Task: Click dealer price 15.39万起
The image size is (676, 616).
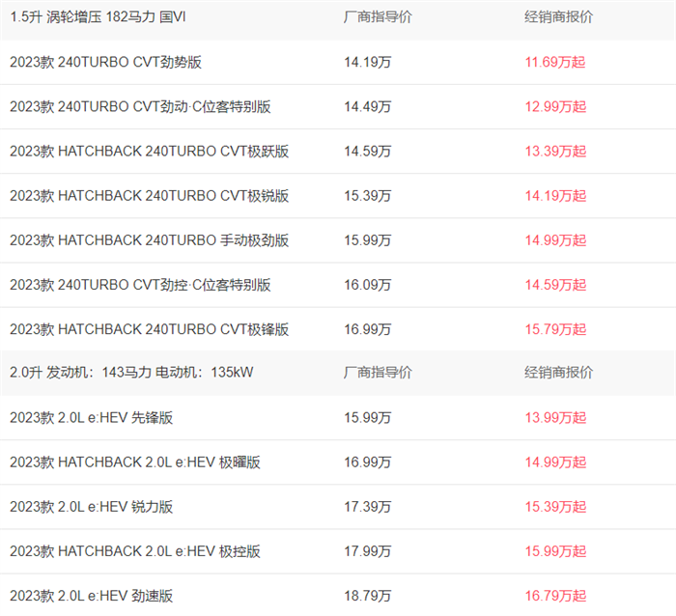Action: tap(555, 507)
